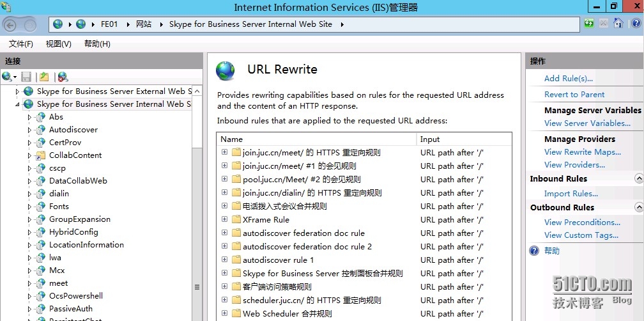Image resolution: width=644 pixels, height=321 pixels.
Task: Click the FE01 breadcrumb segment
Action: 109,24
